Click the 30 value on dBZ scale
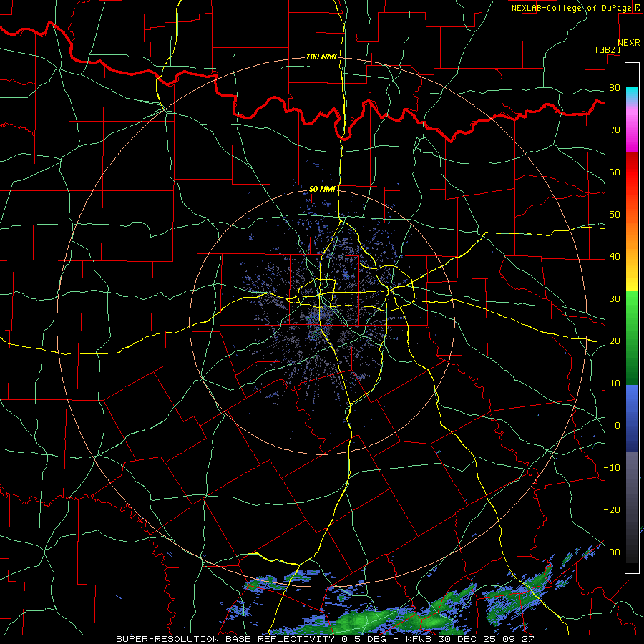Screen dimensions: 644x644 [x=615, y=299]
